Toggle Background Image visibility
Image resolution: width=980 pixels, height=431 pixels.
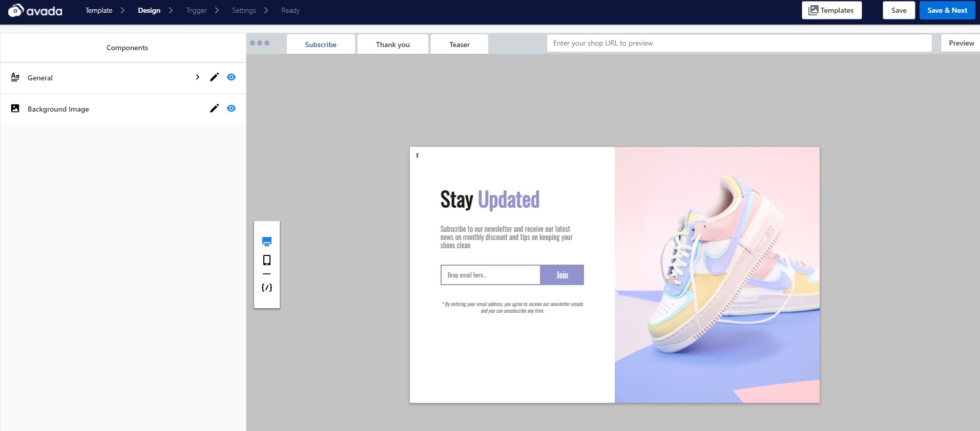pyautogui.click(x=231, y=109)
